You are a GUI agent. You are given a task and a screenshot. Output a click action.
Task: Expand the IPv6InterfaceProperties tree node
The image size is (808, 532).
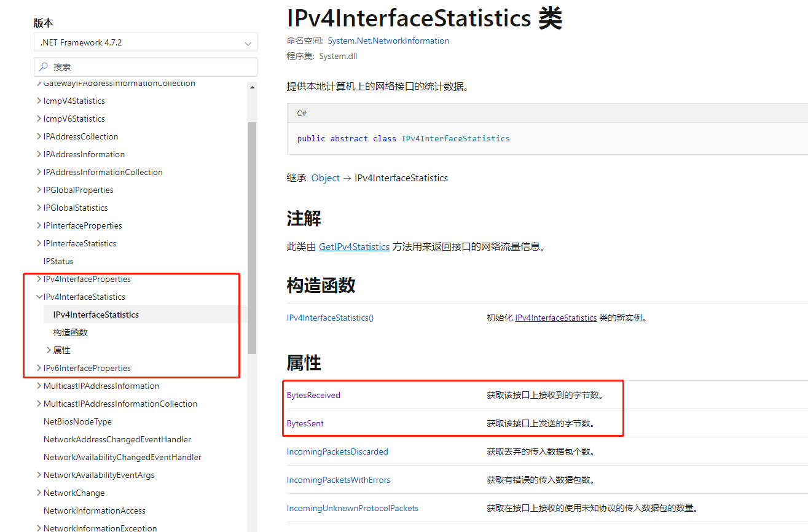point(39,368)
